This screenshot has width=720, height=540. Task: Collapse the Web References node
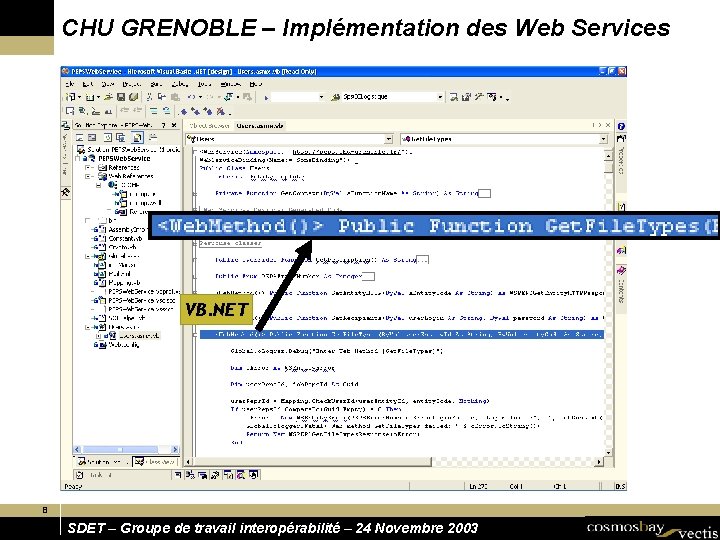pyautogui.click(x=88, y=176)
